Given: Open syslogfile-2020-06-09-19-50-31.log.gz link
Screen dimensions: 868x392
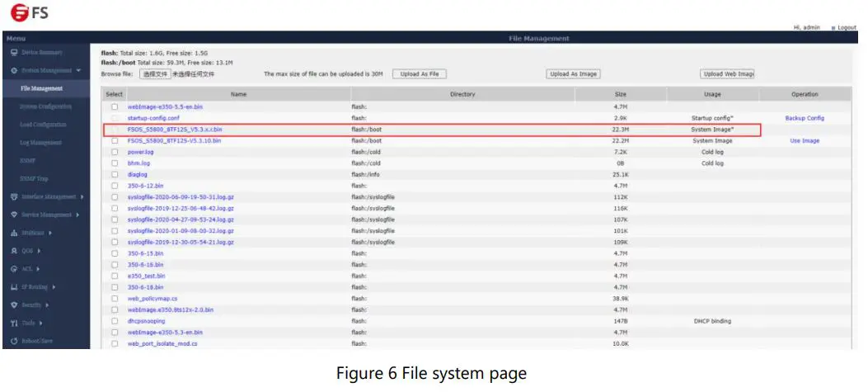Looking at the screenshot, I should pos(181,197).
